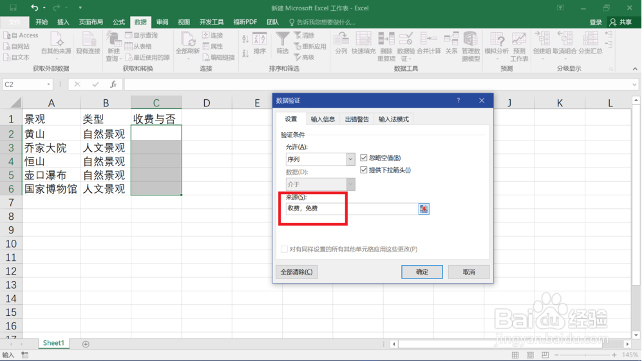
Task: Click Insert Function fx icon
Action: (x=113, y=84)
